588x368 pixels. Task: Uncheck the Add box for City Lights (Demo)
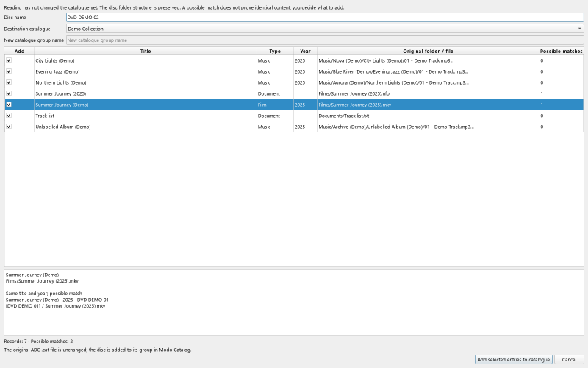point(9,60)
